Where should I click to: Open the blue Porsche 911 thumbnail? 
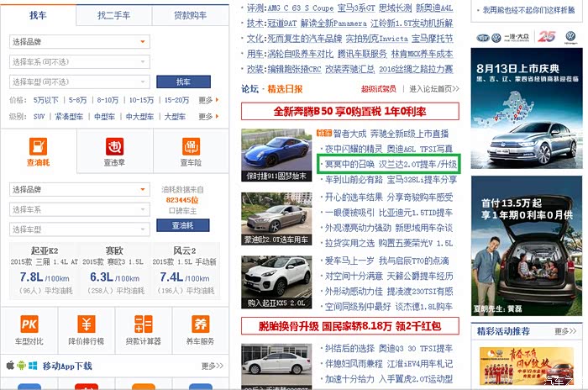click(x=276, y=155)
